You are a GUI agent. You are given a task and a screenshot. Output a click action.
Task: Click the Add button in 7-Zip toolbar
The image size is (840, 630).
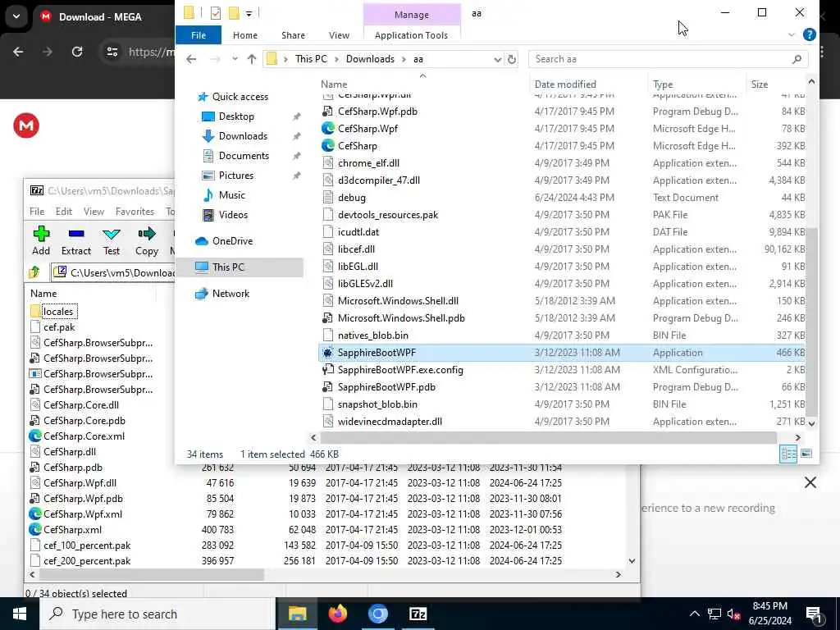(x=41, y=240)
